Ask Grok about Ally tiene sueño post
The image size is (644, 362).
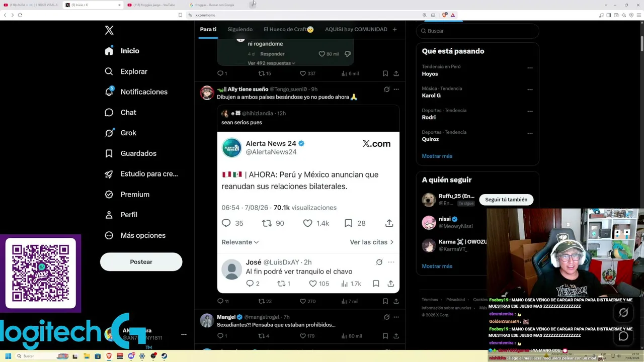click(x=386, y=89)
